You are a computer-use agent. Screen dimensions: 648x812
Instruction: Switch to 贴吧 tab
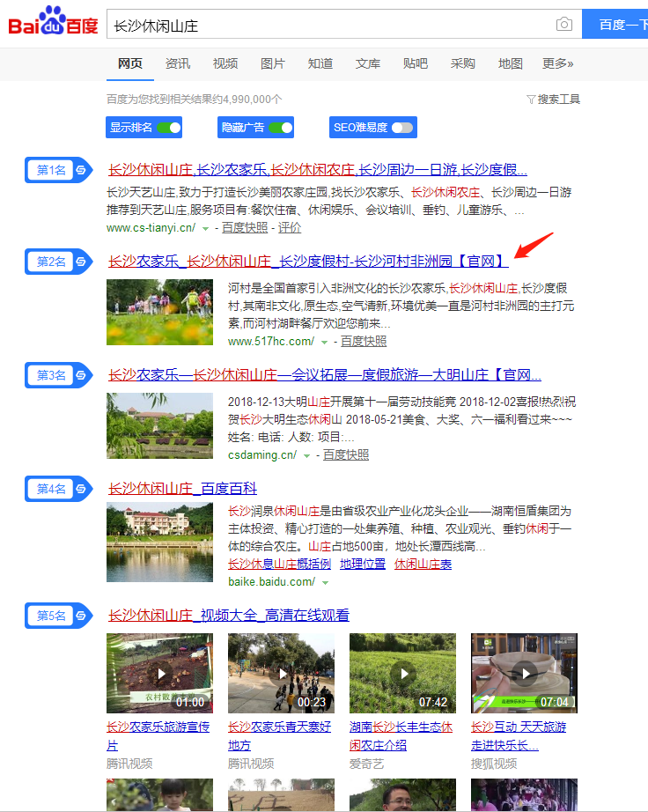(x=416, y=63)
